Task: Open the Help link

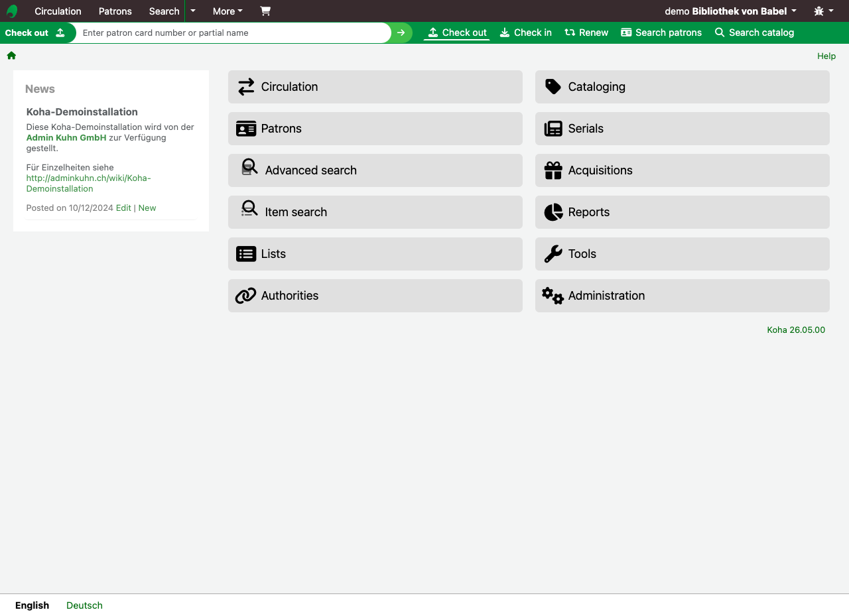Action: coord(826,56)
